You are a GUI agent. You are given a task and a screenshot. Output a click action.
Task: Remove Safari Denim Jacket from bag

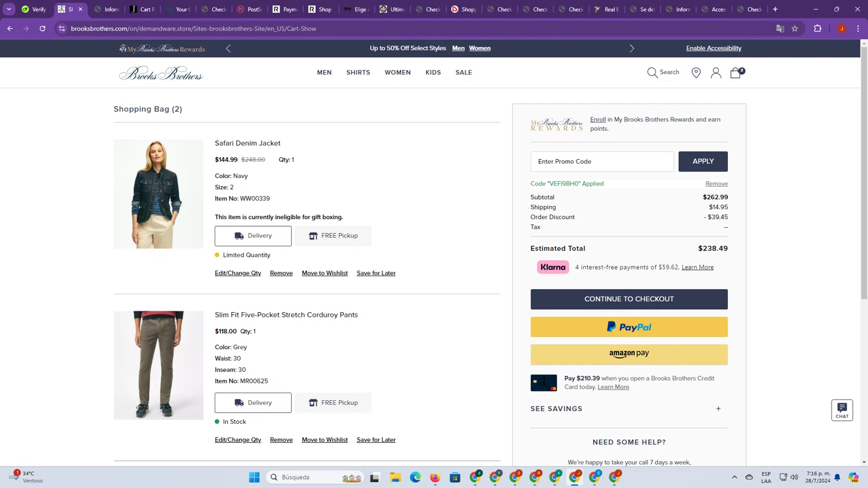pos(281,273)
